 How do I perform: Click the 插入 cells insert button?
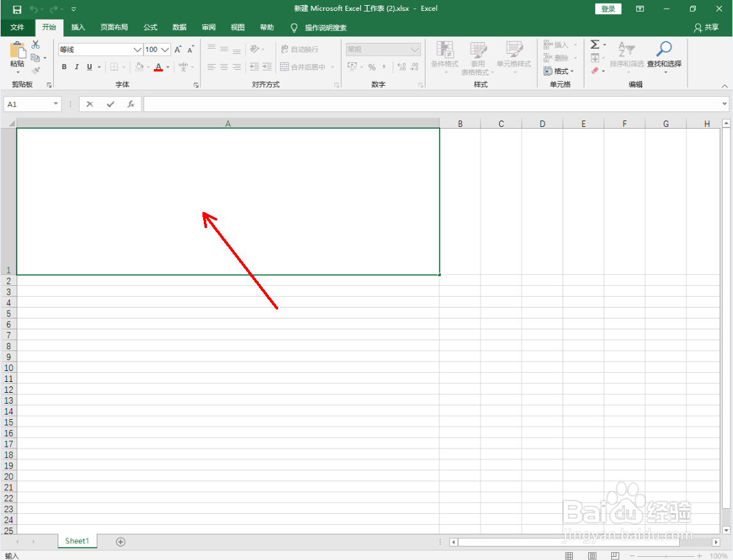[x=556, y=45]
